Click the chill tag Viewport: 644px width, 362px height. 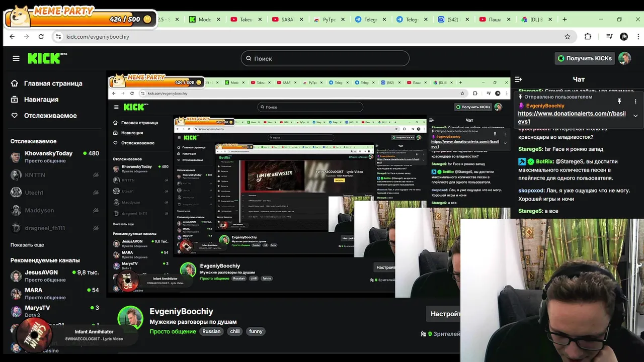235,331
